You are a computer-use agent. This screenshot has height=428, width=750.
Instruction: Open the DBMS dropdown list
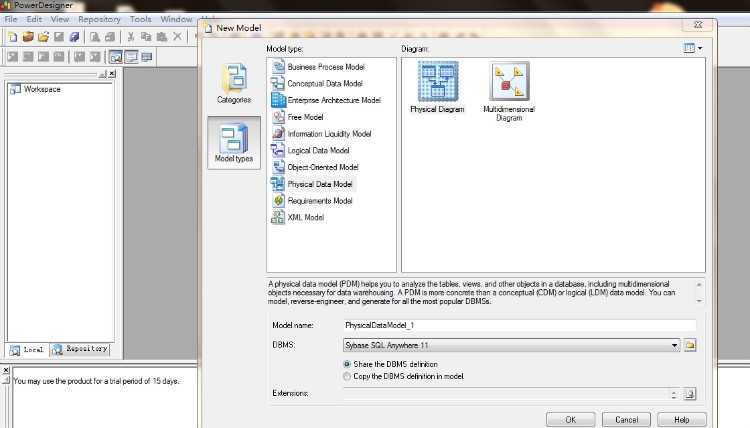[674, 345]
